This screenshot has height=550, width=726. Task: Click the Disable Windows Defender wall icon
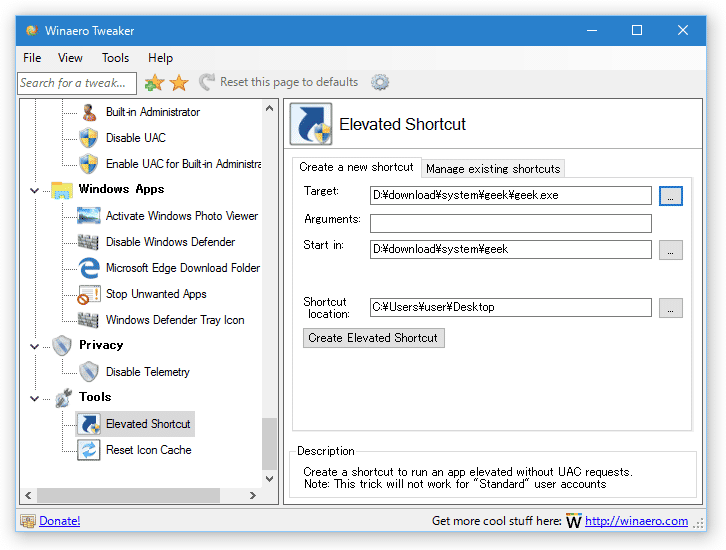88,242
